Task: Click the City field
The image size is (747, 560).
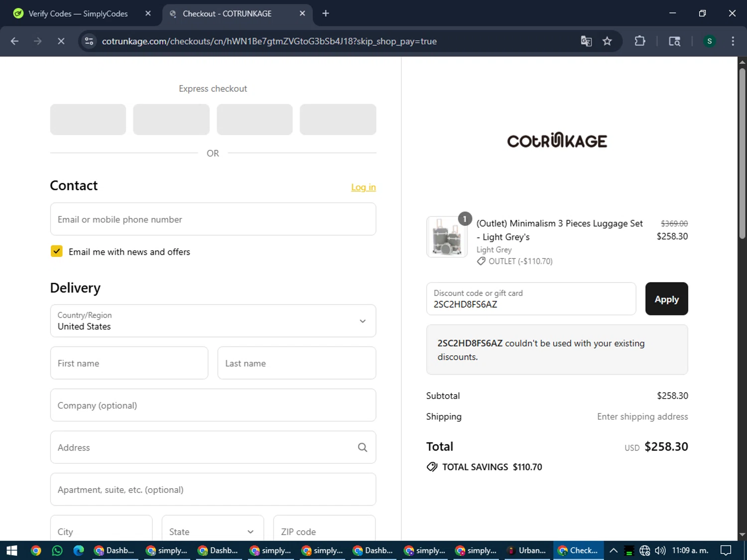Action: (x=101, y=530)
